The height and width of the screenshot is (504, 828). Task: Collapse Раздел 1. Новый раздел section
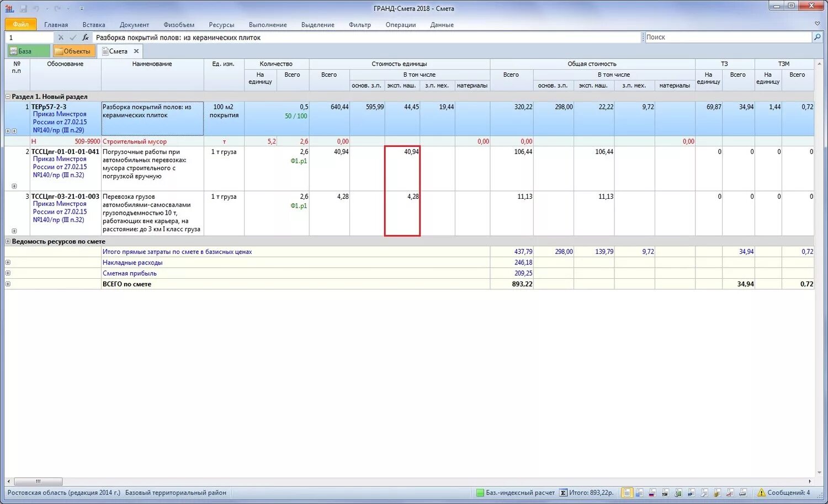click(8, 97)
